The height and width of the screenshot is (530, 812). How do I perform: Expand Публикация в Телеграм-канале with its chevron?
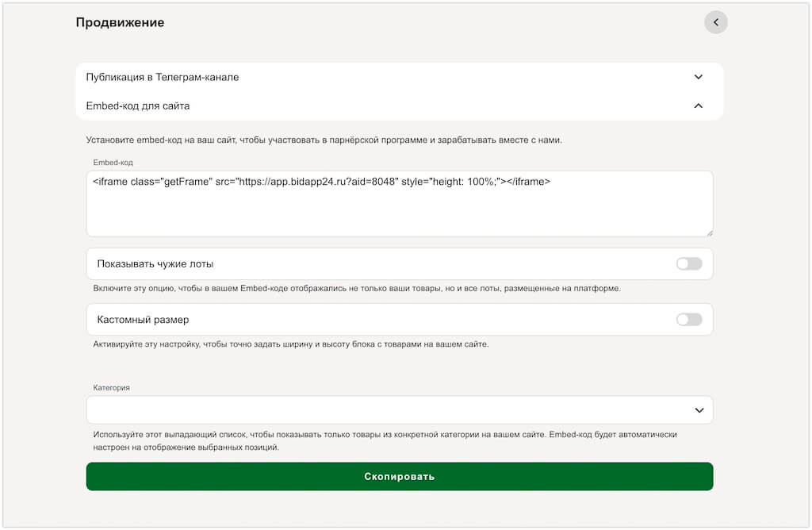click(698, 77)
